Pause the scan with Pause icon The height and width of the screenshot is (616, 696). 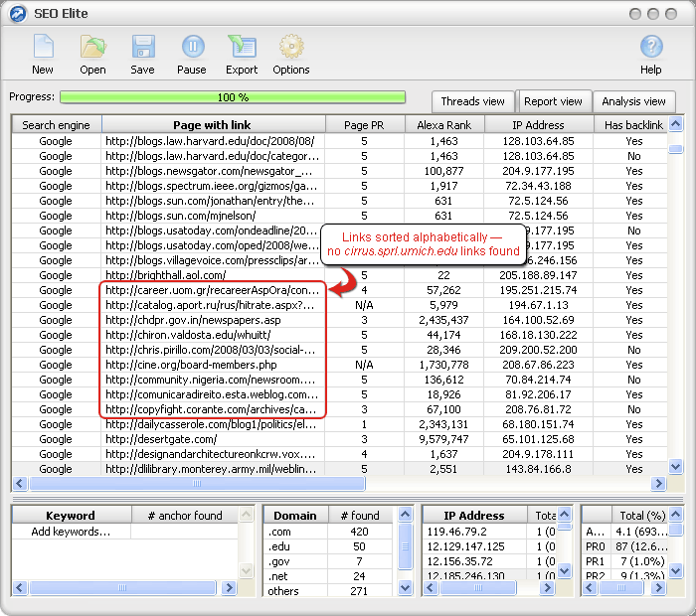[192, 47]
